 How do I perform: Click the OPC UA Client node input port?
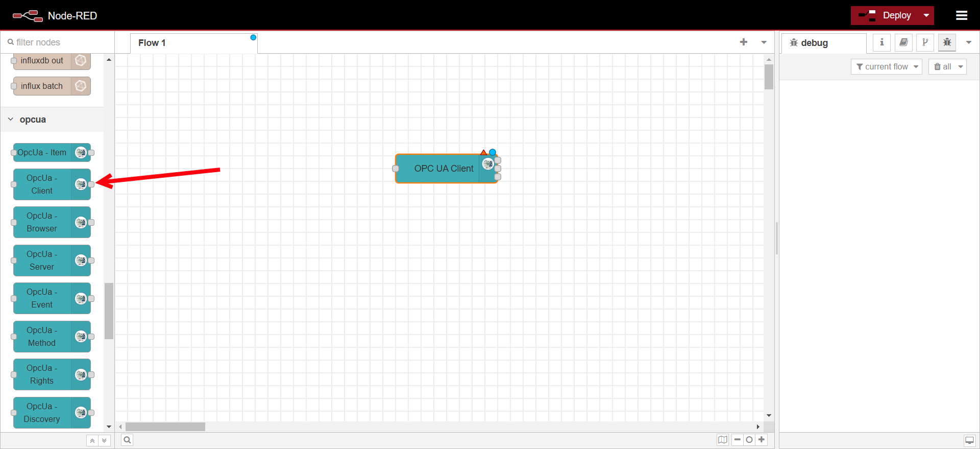pos(395,169)
